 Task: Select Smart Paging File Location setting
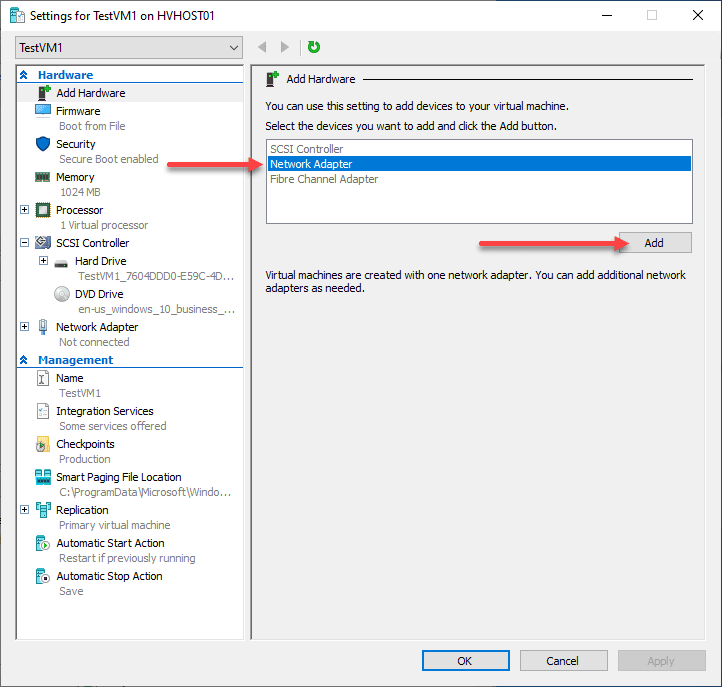[x=118, y=477]
